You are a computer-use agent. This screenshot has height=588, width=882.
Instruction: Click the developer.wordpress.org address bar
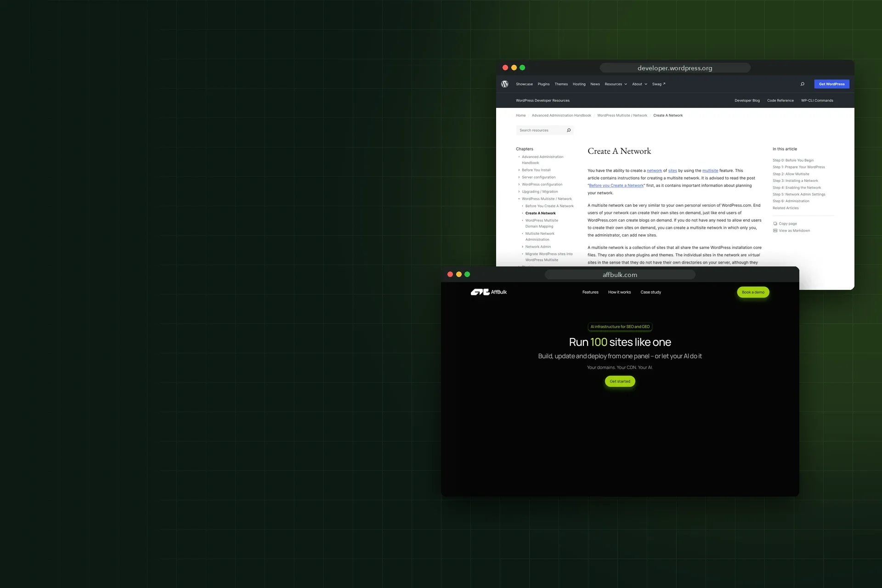[675, 68]
